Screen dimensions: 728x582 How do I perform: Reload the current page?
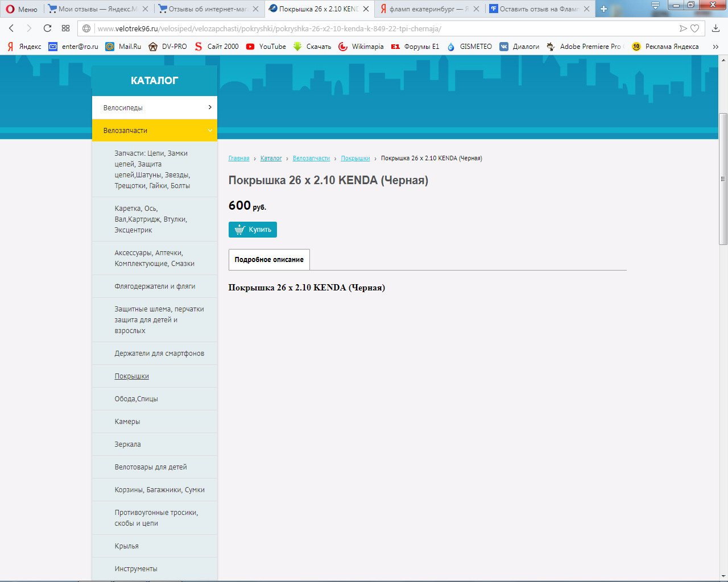48,28
